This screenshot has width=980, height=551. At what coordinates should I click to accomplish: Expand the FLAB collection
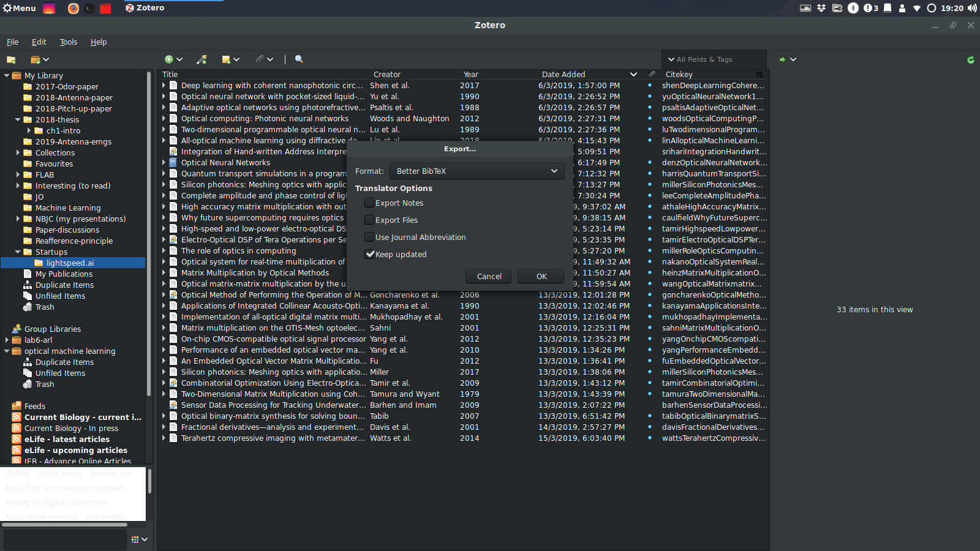[x=18, y=175]
